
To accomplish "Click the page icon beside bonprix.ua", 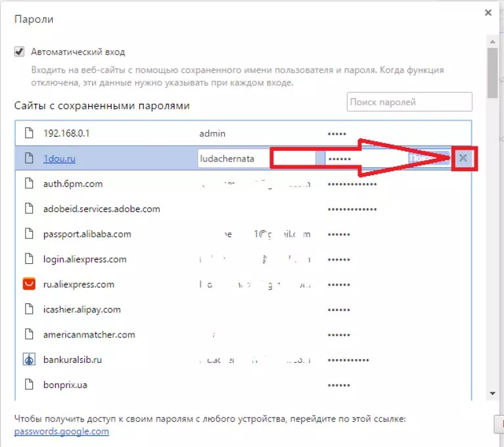I will click(x=29, y=385).
